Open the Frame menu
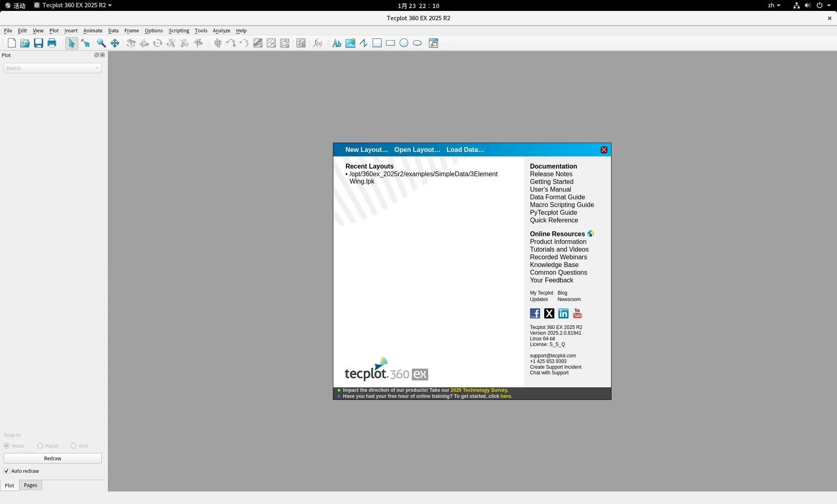The image size is (837, 504). [x=131, y=30]
